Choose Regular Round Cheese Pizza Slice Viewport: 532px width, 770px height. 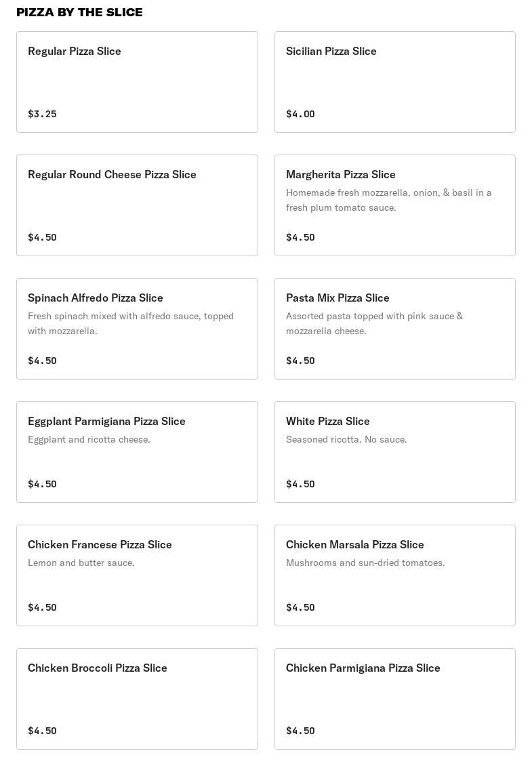(137, 205)
